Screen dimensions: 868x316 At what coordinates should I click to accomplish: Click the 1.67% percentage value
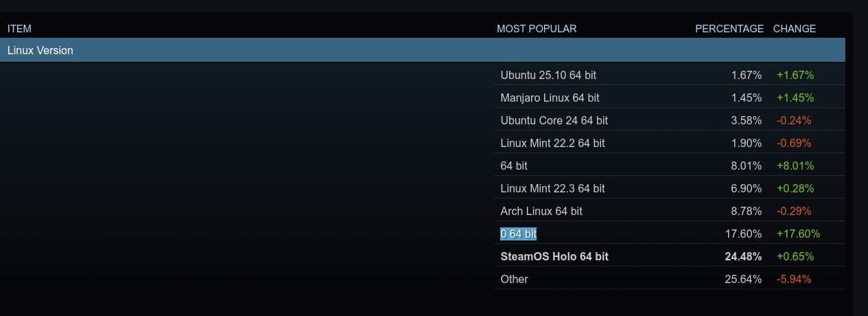(747, 75)
